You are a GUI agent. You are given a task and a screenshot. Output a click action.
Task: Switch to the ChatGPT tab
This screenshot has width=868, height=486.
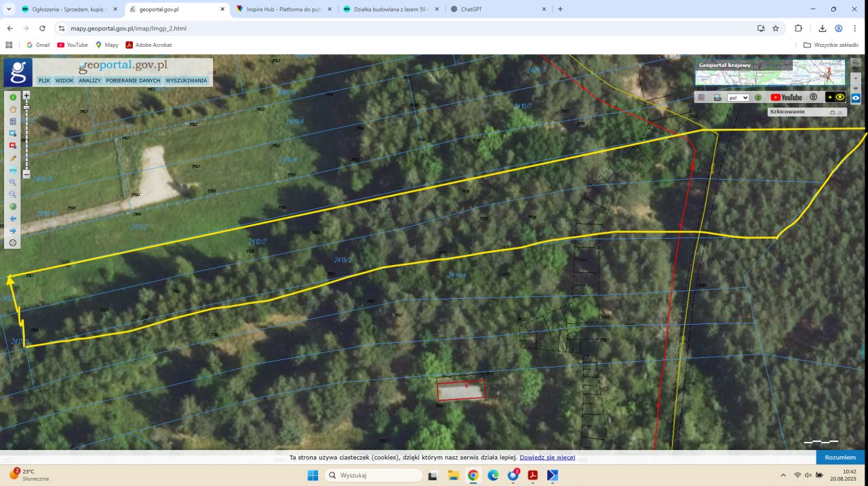click(497, 9)
